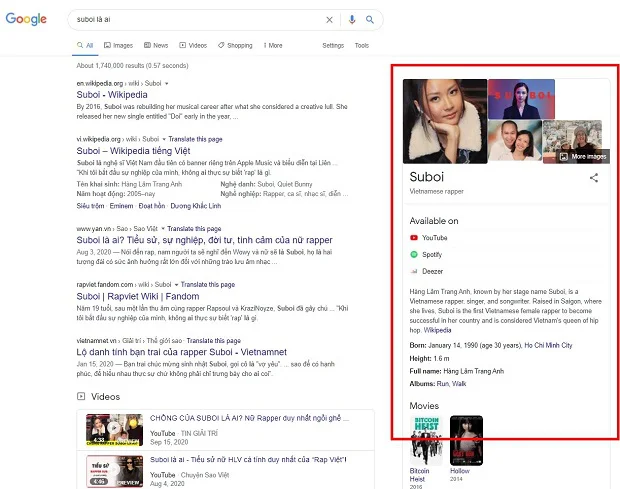
Task: Click the Google logo
Action: (26, 19)
